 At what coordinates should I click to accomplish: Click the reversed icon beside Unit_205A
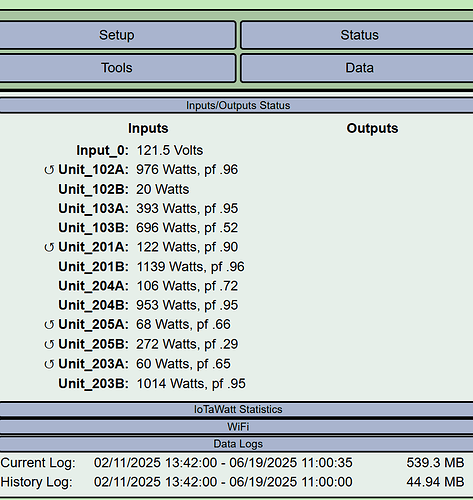tap(49, 325)
